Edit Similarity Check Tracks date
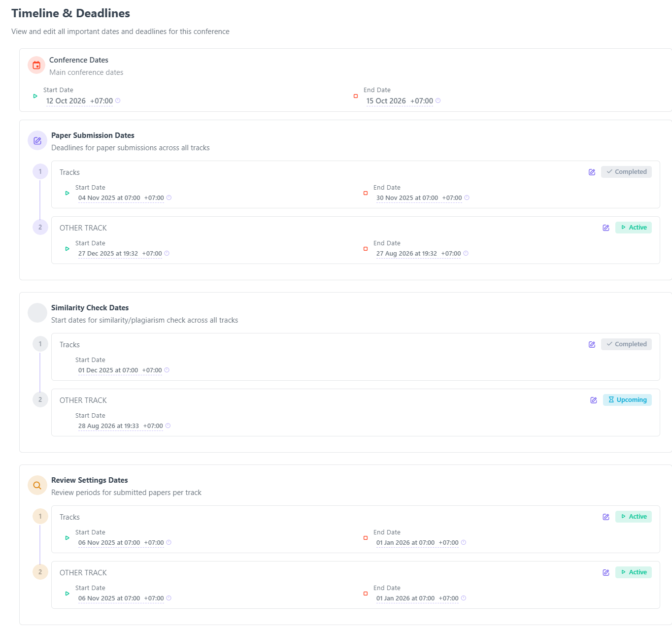This screenshot has height=628, width=672. 592,344
